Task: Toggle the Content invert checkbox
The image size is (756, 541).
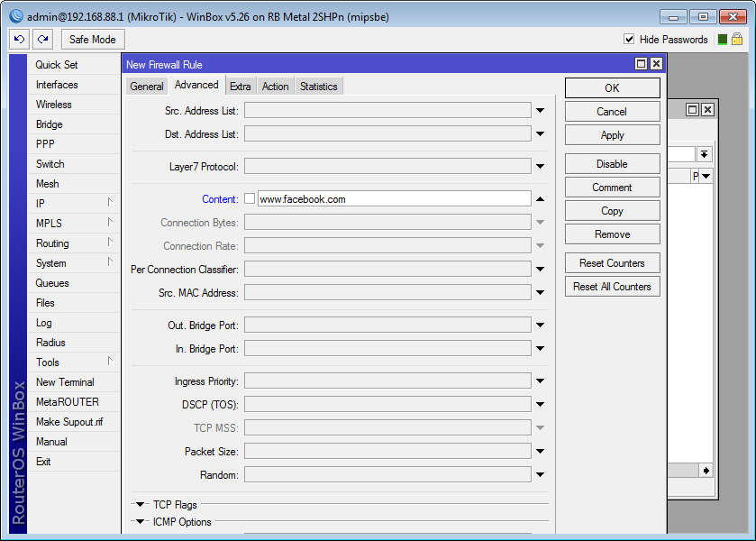Action: [x=250, y=198]
